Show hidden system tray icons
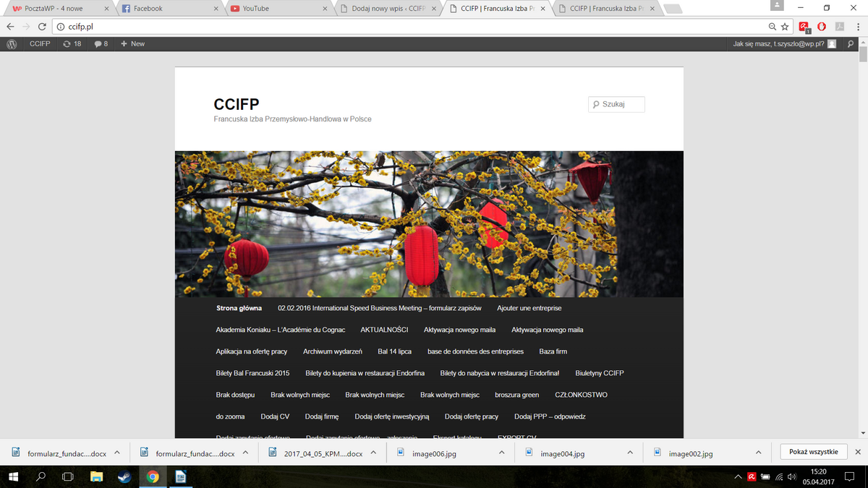Viewport: 868px width, 488px height. click(738, 476)
